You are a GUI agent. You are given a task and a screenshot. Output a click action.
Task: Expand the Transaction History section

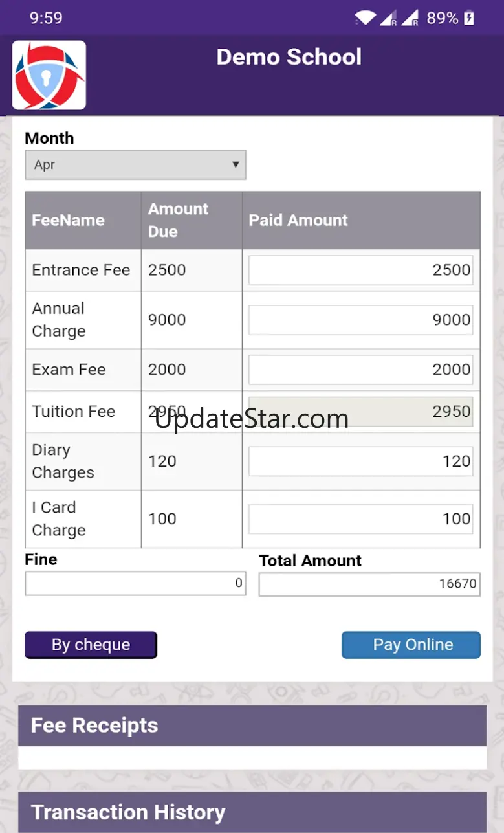[252, 812]
